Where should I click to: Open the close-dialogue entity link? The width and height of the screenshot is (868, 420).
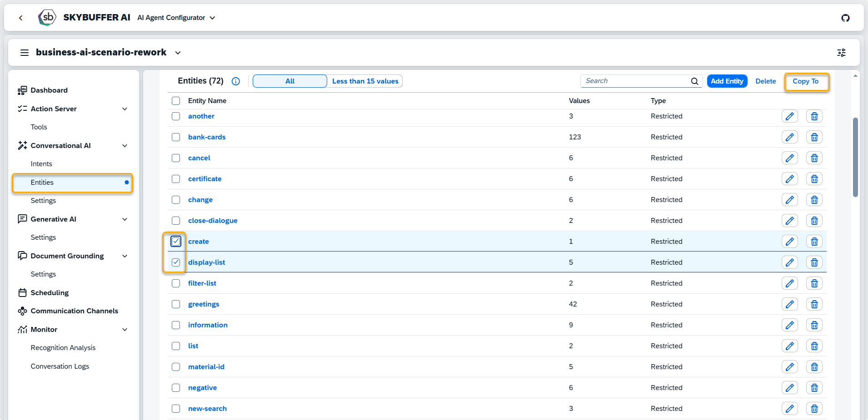[213, 221]
